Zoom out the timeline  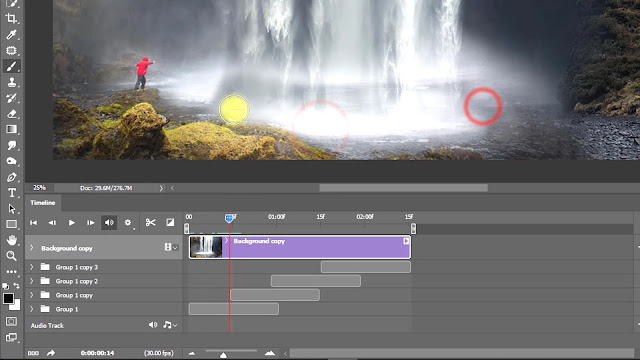tap(191, 353)
